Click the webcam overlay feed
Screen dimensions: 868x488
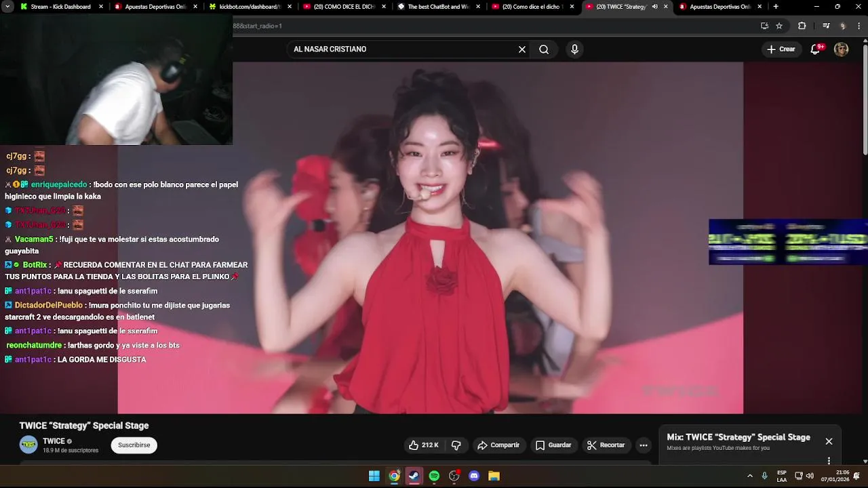point(116,79)
